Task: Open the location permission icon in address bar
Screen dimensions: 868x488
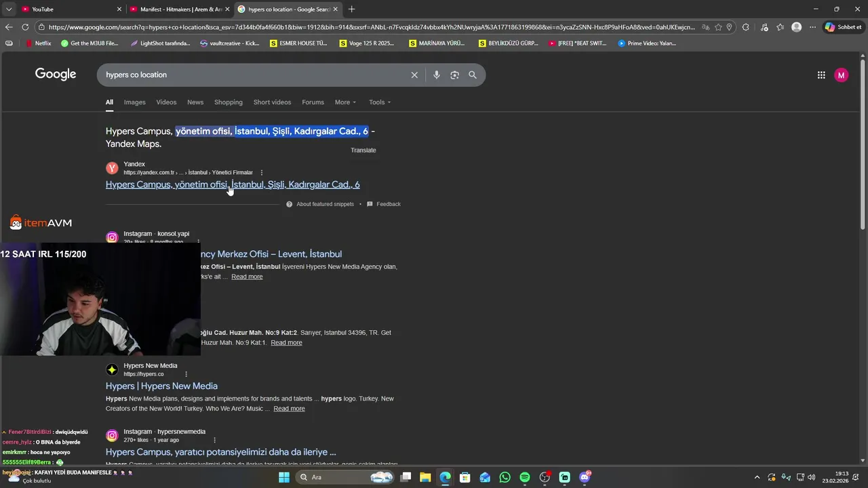Action: point(729,27)
